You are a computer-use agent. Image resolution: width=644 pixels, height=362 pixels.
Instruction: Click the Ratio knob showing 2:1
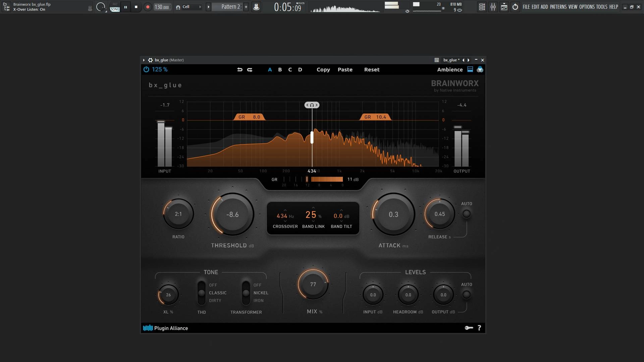[178, 214]
